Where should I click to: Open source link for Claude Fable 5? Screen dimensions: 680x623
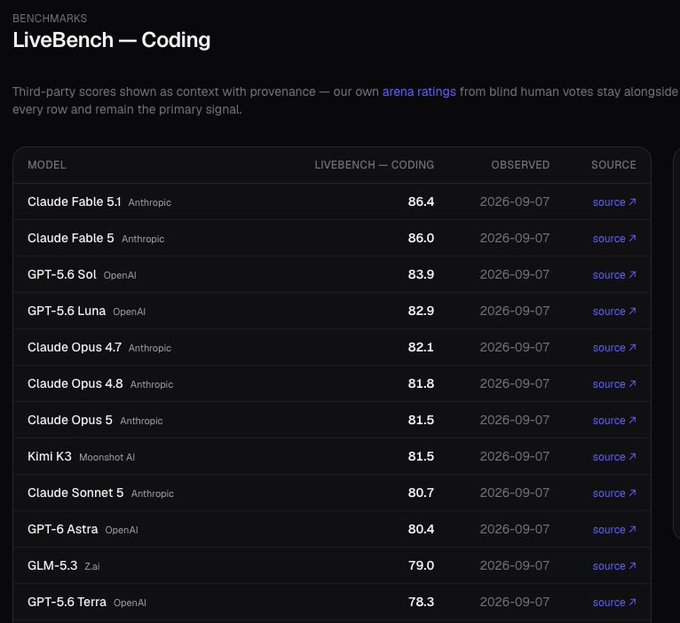tap(614, 238)
